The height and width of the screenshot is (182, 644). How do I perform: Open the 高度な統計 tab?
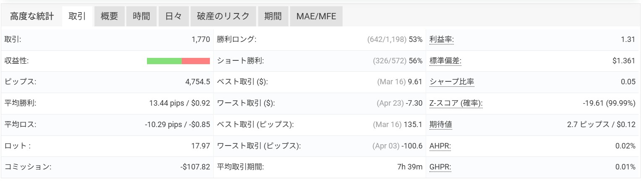(32, 16)
